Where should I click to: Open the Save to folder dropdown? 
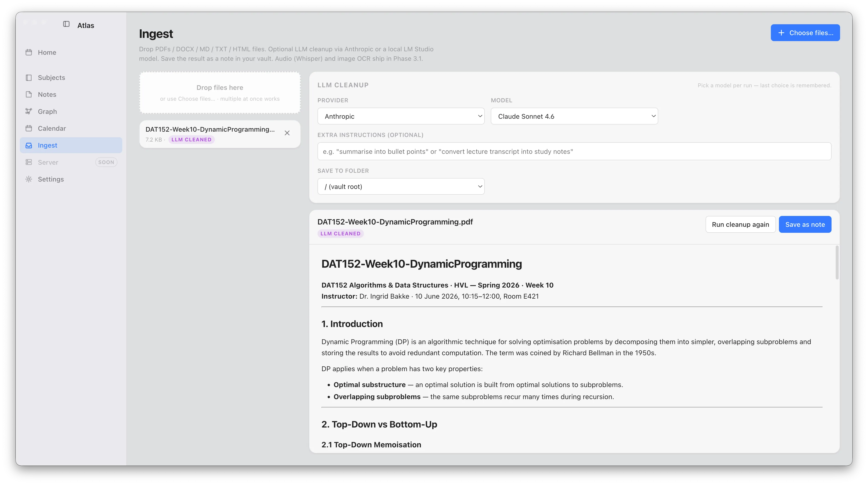[x=401, y=187]
